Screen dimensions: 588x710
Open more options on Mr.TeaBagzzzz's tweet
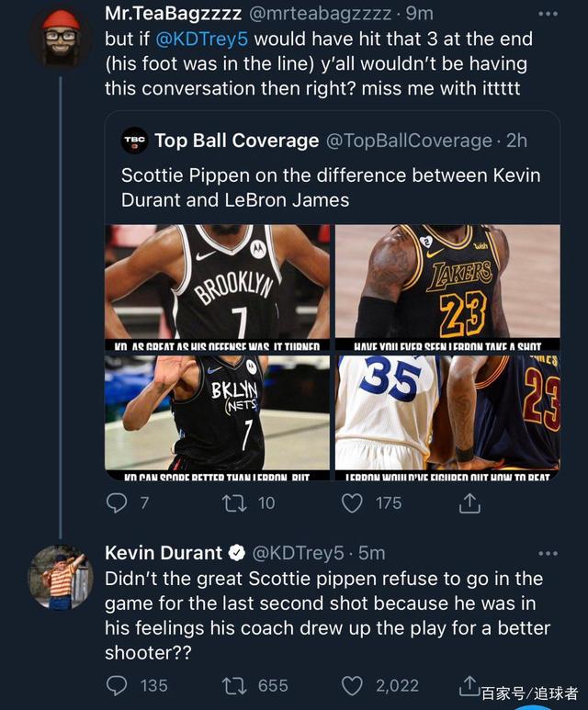[x=548, y=15]
